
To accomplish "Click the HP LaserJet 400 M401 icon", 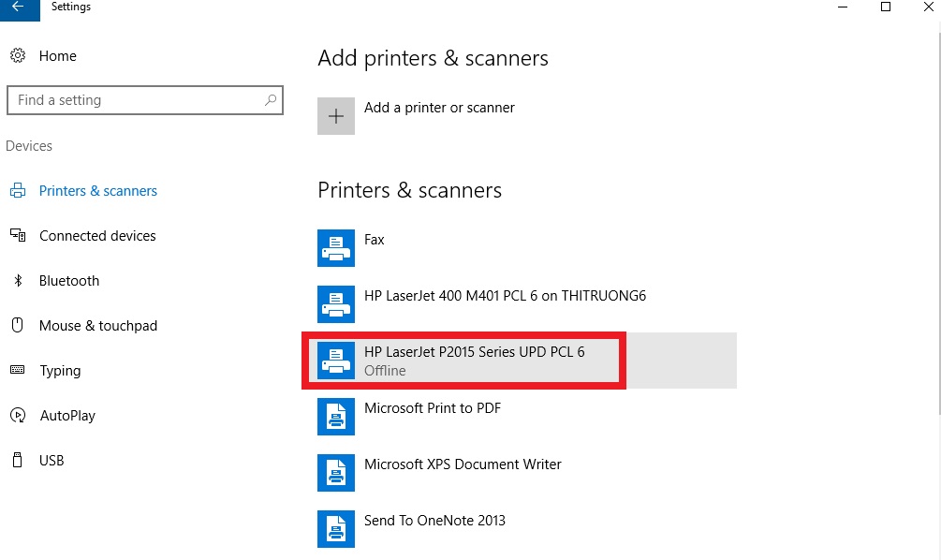I will click(336, 304).
